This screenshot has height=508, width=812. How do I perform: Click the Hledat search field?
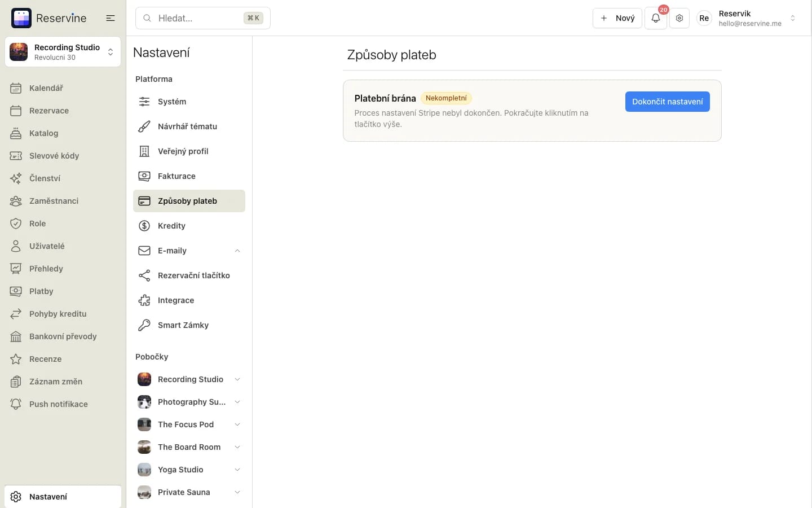click(203, 18)
